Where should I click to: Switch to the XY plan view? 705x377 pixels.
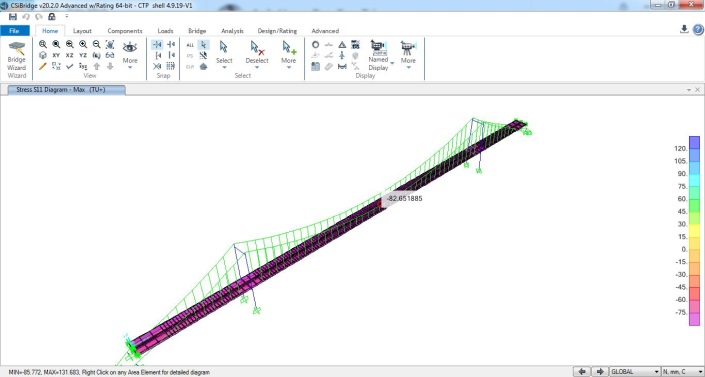(56, 55)
